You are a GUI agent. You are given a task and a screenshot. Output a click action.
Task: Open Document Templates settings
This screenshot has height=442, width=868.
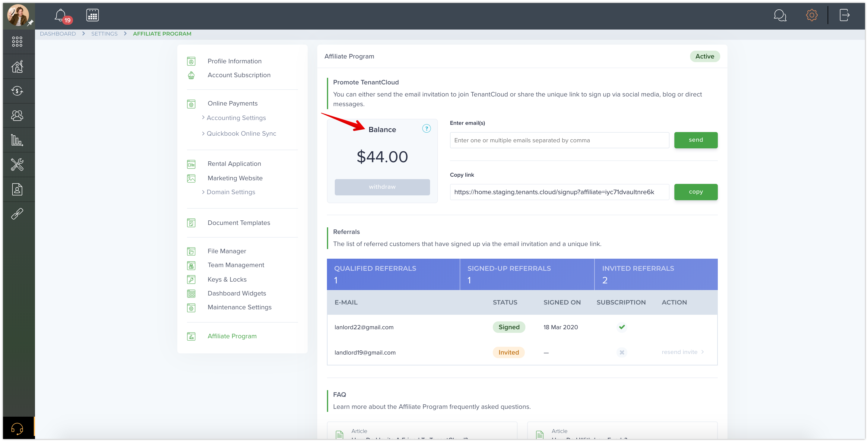click(239, 223)
